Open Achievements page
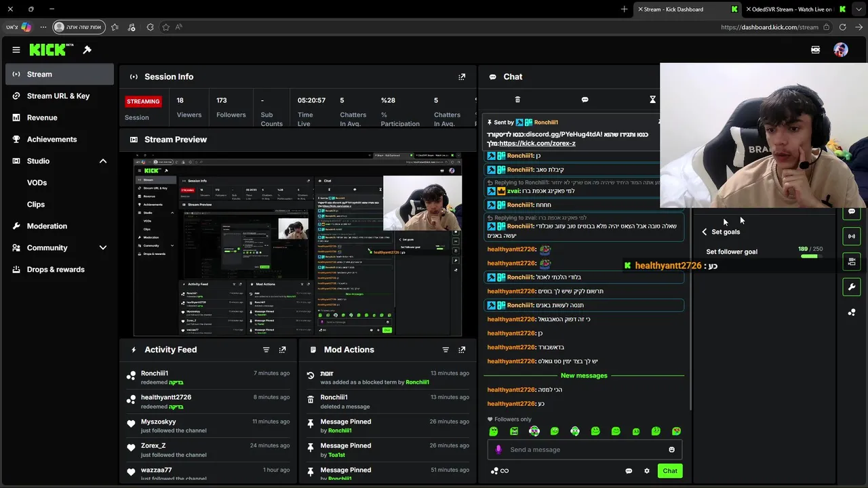This screenshot has height=488, width=868. point(60,139)
